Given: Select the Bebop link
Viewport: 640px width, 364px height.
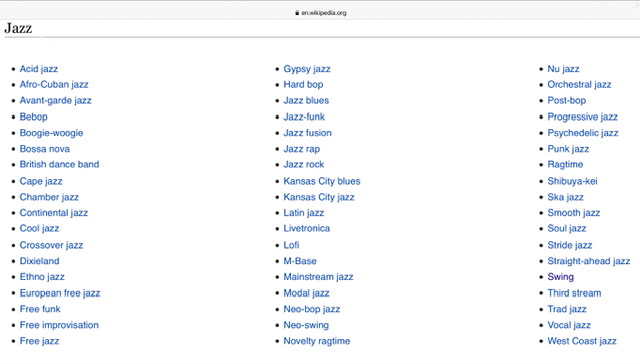Looking at the screenshot, I should pyautogui.click(x=33, y=117).
